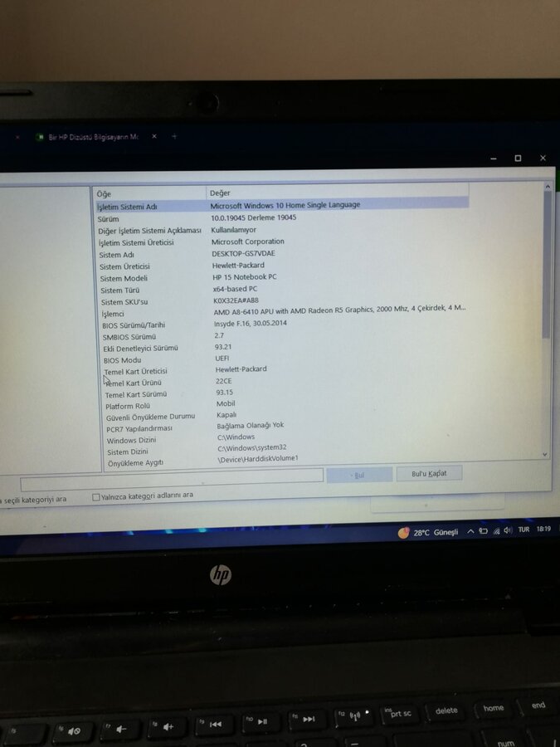Click the AMD A8-6410 APU processor value
Image resolution: width=560 pixels, height=747 pixels.
[339, 310]
